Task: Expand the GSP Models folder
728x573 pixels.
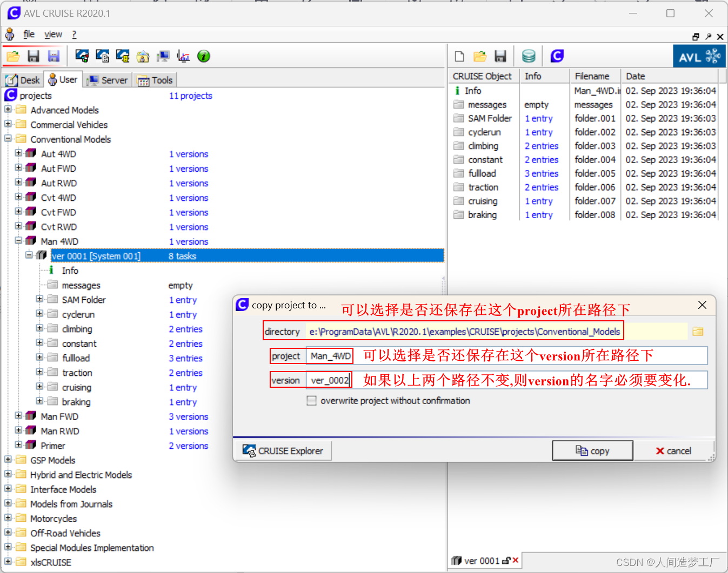Action: coord(8,460)
